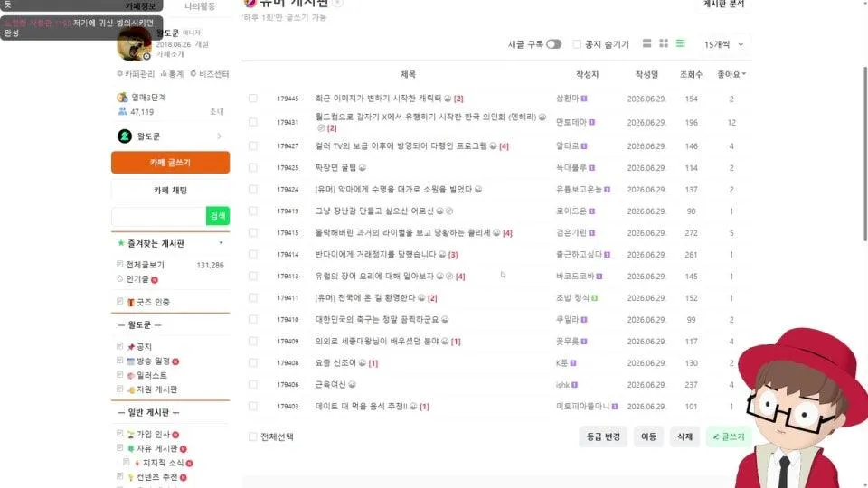Click the 열매3단계 cafe rank icon

[122, 98]
